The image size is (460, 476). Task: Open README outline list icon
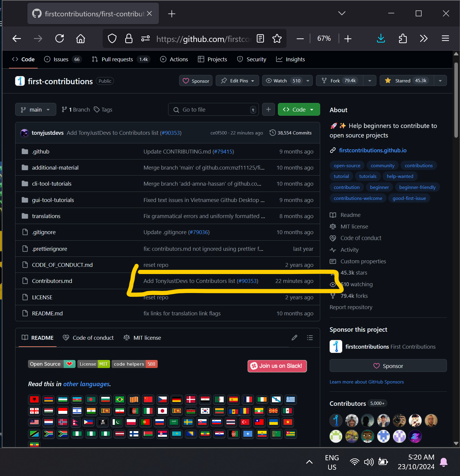(310, 338)
